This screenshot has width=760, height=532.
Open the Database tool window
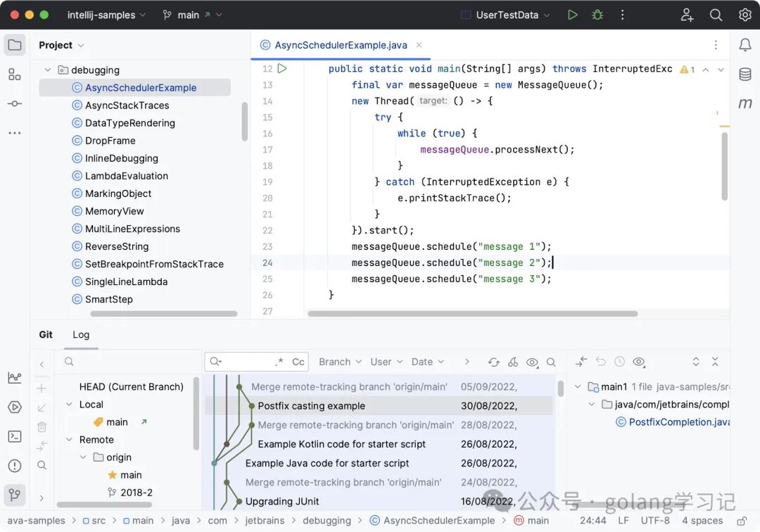tap(745, 74)
